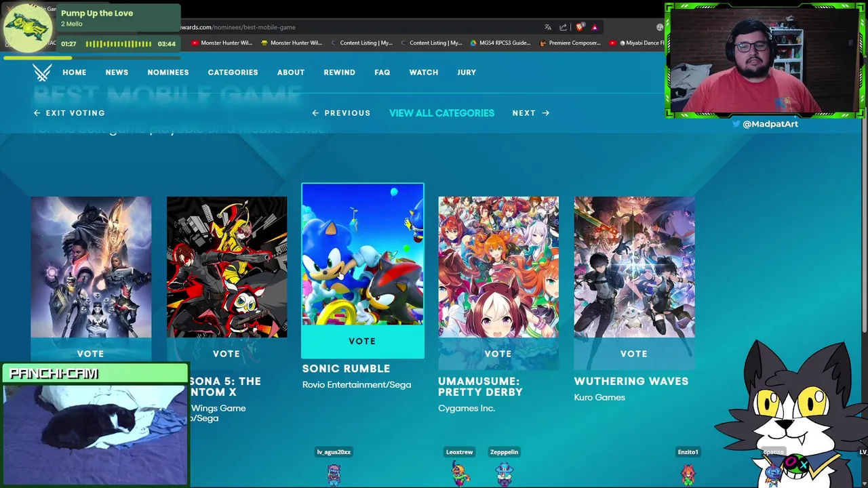Open the second Monster Hunter Wilds bookmark
868x488 pixels.
click(x=292, y=43)
